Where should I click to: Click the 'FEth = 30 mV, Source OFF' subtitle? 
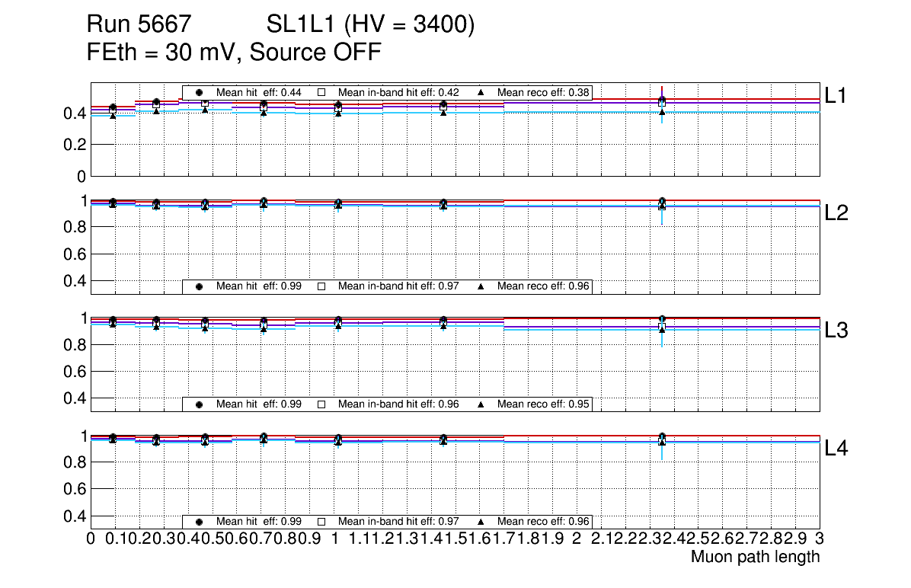tap(234, 53)
